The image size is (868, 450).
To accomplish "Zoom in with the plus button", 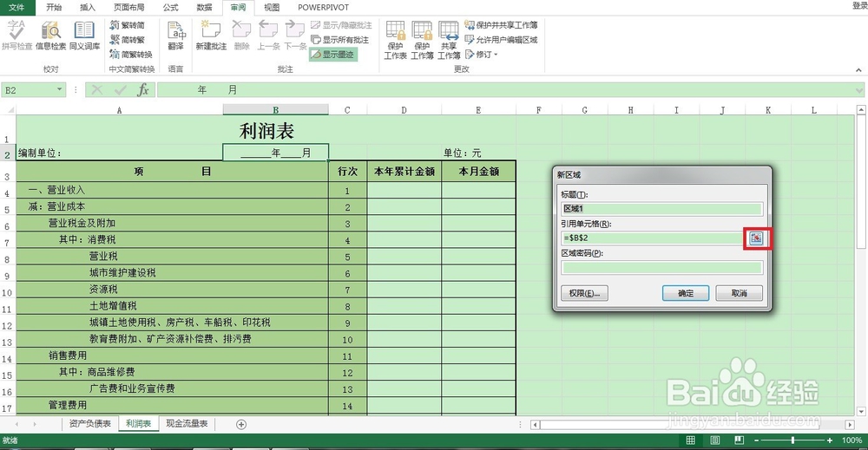I will 829,440.
